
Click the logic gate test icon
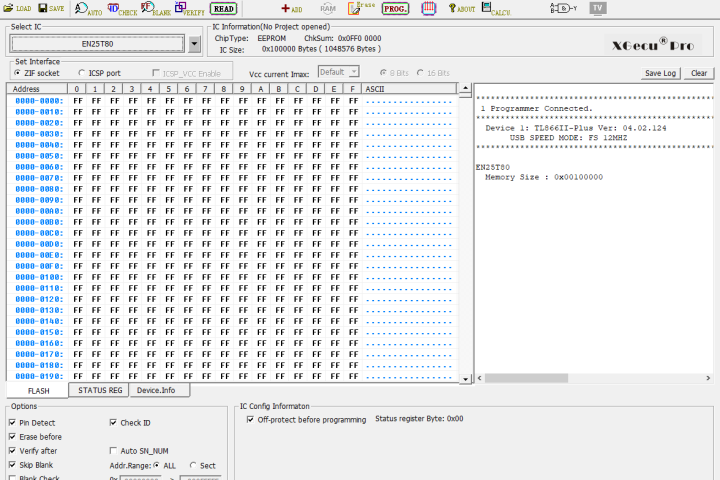pos(563,8)
